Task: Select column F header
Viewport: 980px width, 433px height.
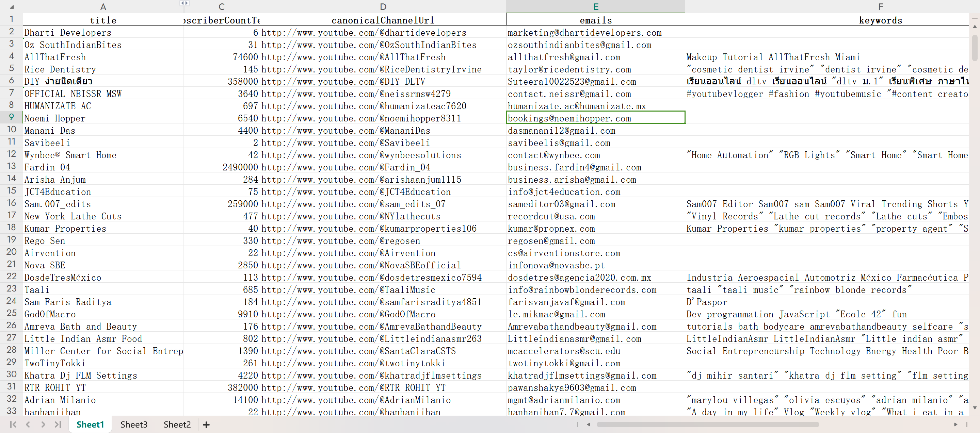Action: (x=880, y=6)
